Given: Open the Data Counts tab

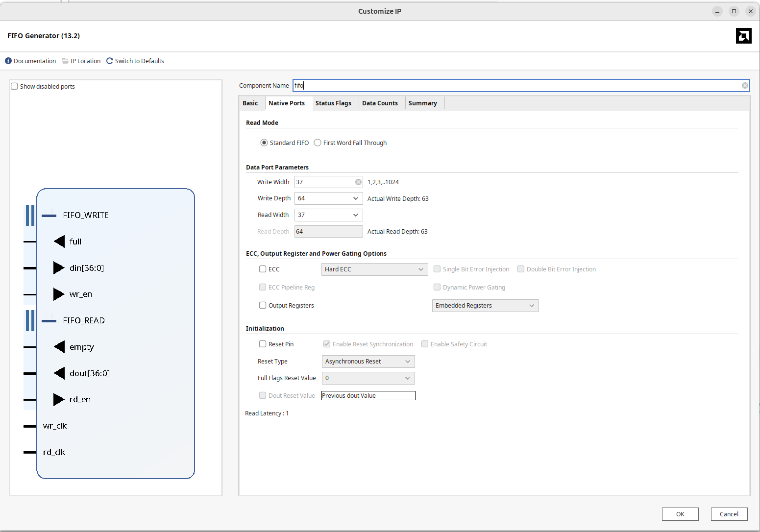Looking at the screenshot, I should point(380,103).
